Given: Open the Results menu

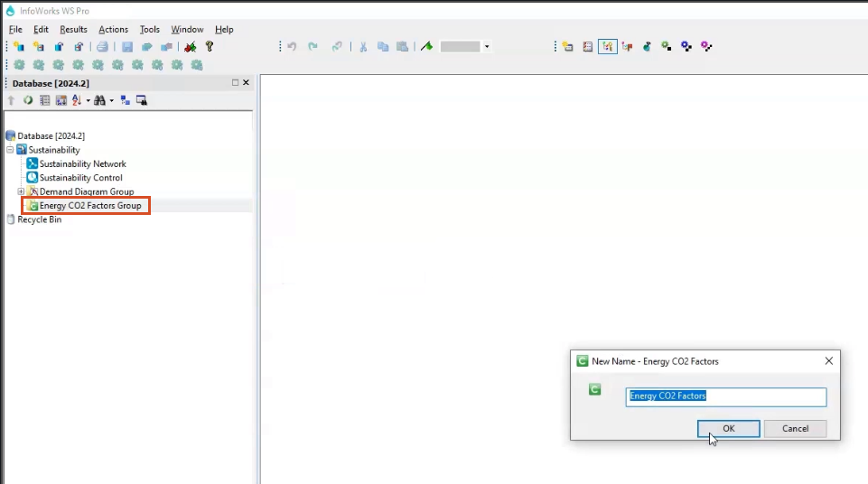Looking at the screenshot, I should coord(74,29).
